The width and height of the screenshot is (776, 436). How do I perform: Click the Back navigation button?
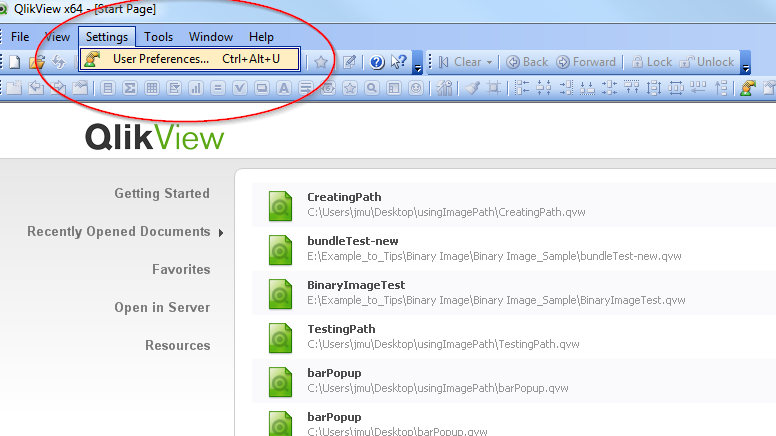pyautogui.click(x=527, y=62)
